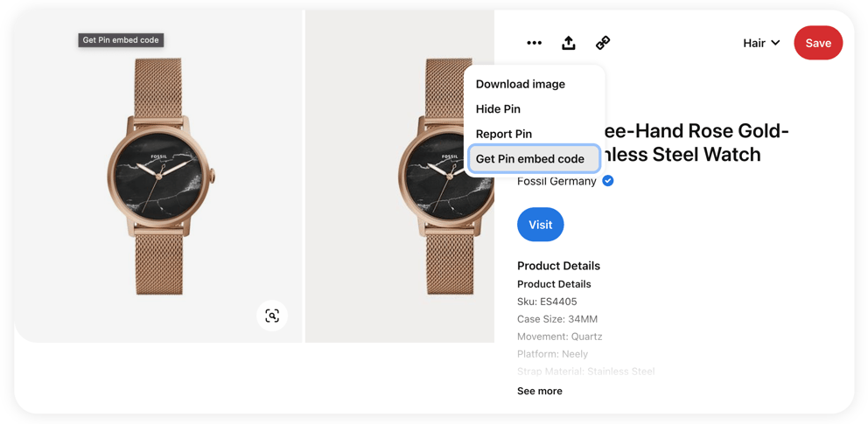The image size is (868, 424).
Task: Select Report Pin menu entry
Action: [x=504, y=134]
